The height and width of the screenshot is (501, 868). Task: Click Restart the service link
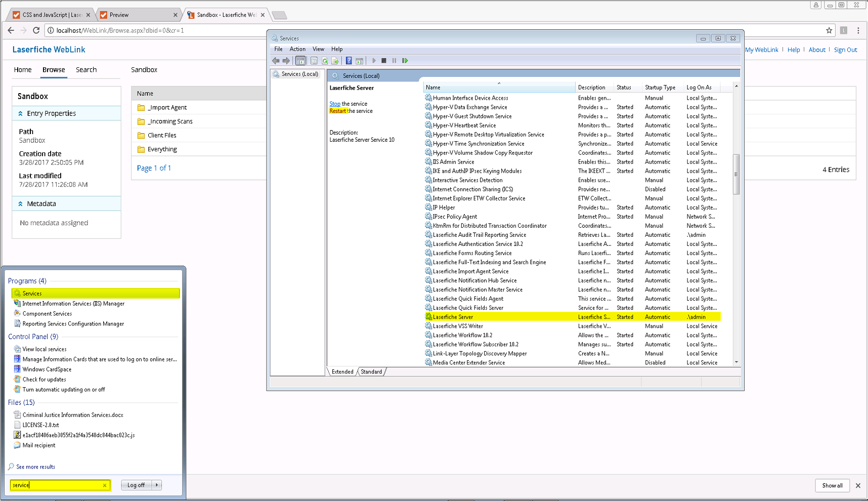click(x=338, y=111)
